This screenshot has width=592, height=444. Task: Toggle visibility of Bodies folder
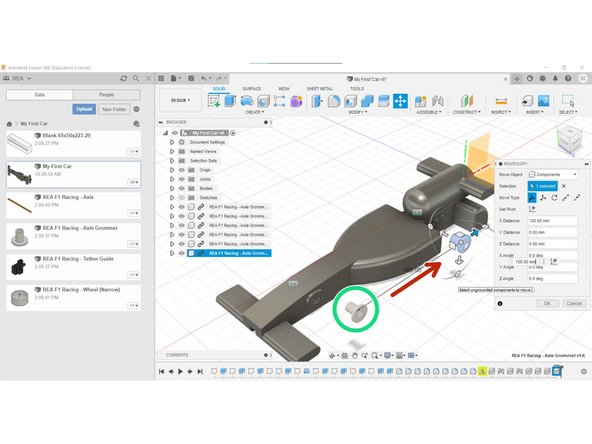(182, 188)
